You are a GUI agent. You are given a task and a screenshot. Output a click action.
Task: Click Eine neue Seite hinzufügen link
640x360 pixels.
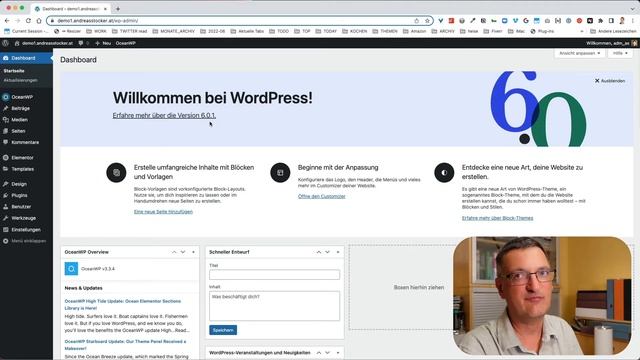point(163,212)
